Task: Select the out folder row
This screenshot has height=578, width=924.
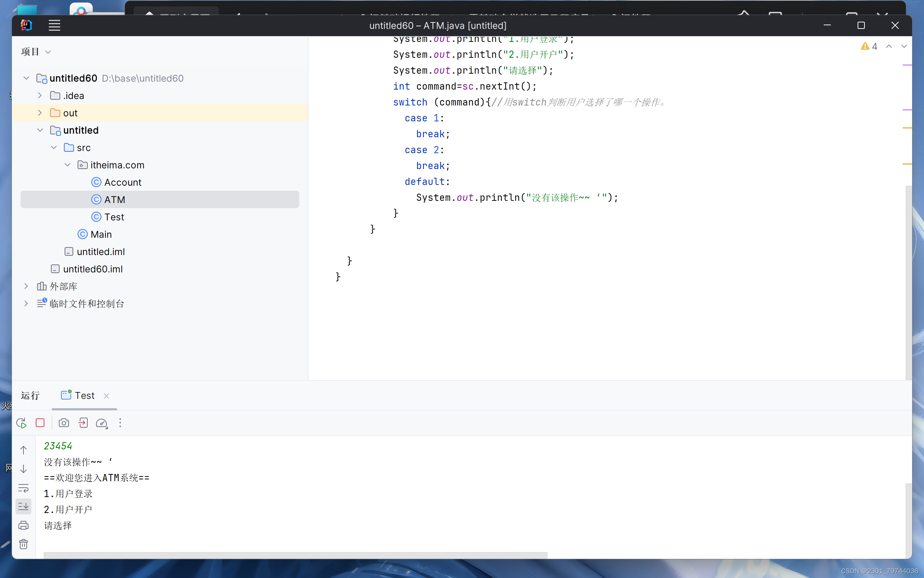Action: click(160, 113)
